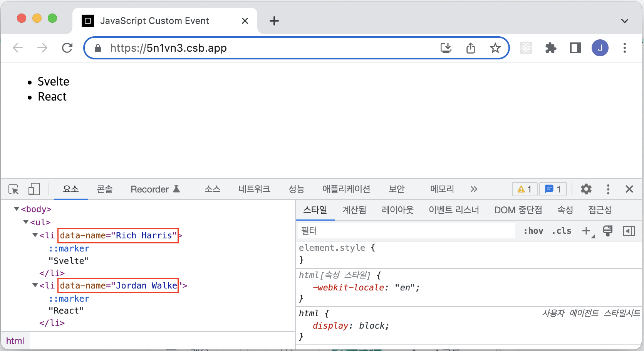
Task: Open the Extensions puzzle icon
Action: pos(551,48)
